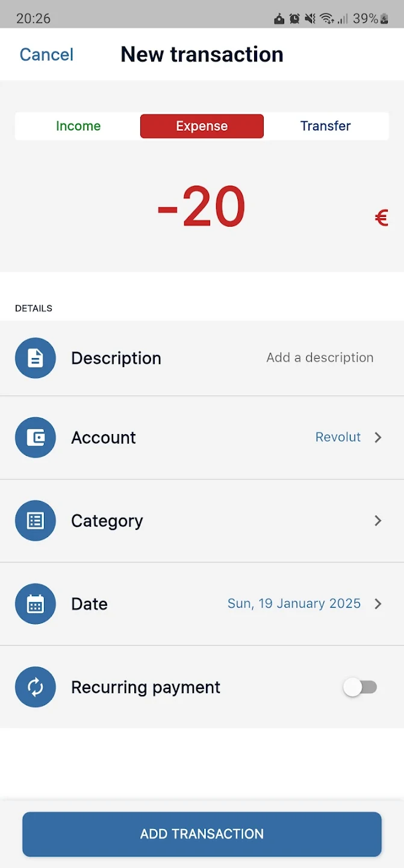Viewport: 404px width, 868px height.
Task: Tap the Description document icon
Action: point(36,358)
